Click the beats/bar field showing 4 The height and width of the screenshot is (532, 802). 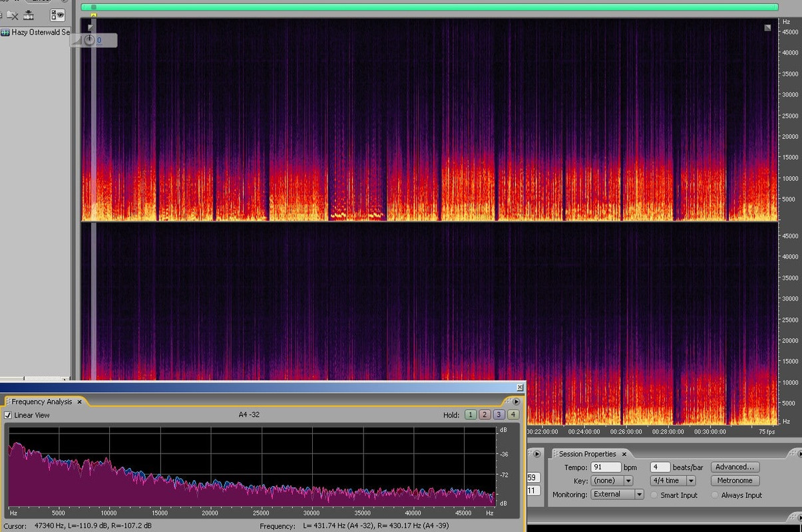pos(660,467)
